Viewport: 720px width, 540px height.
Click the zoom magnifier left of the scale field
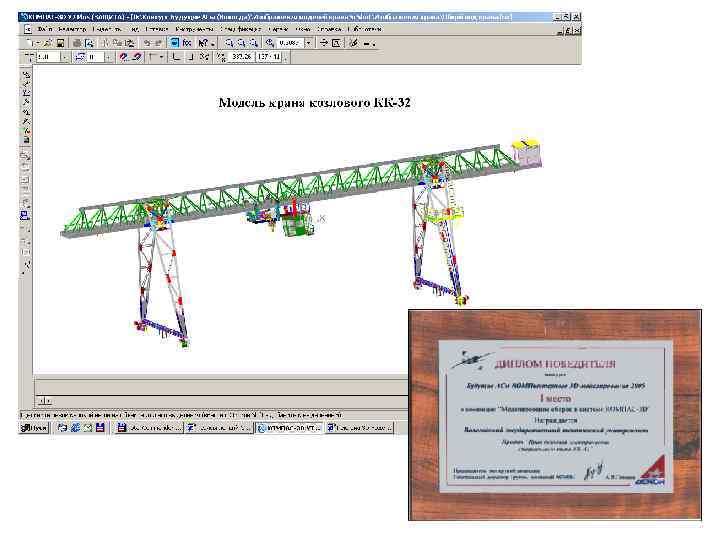click(x=270, y=43)
